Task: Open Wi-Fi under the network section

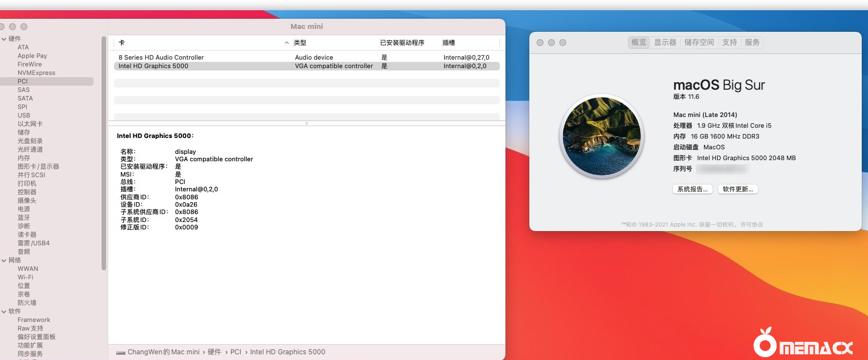Action: tap(26, 277)
